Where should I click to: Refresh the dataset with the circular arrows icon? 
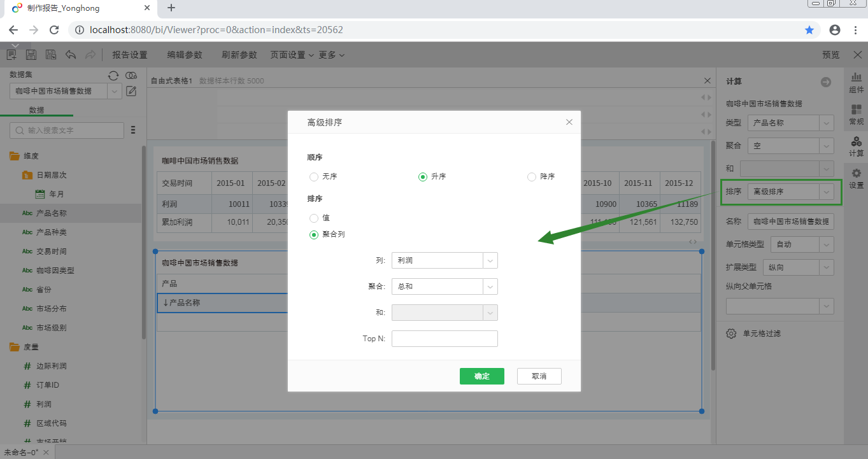(x=113, y=76)
